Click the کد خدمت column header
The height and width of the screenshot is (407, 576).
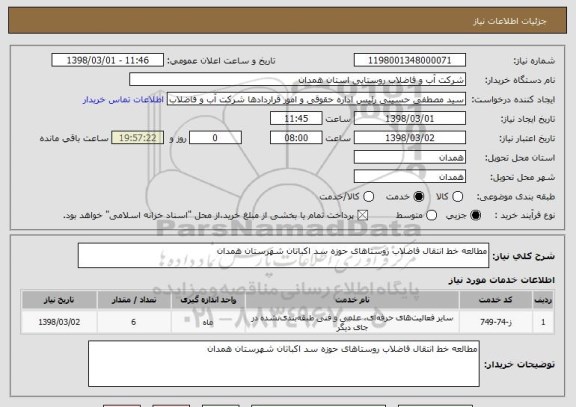point(496,300)
